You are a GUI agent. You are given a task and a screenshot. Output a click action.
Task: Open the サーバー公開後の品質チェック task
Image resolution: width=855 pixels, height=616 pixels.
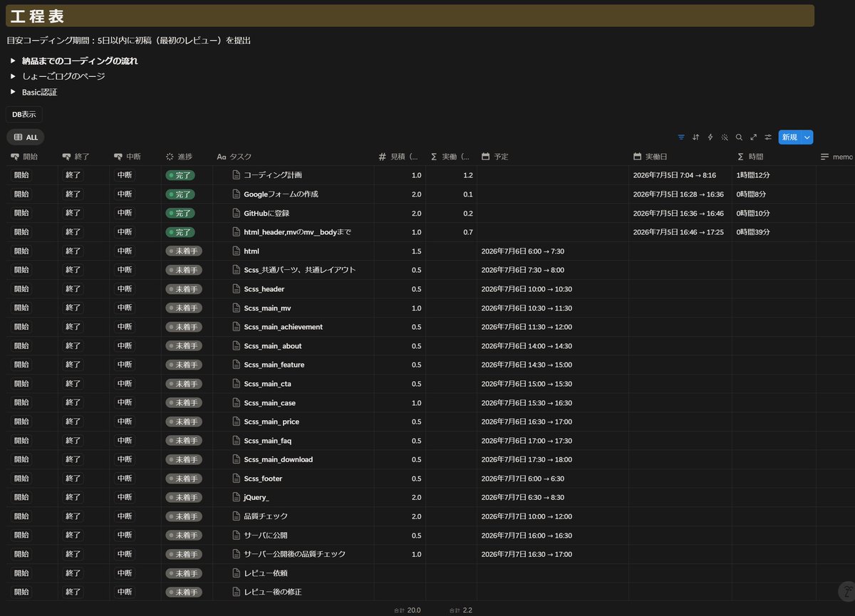point(294,554)
